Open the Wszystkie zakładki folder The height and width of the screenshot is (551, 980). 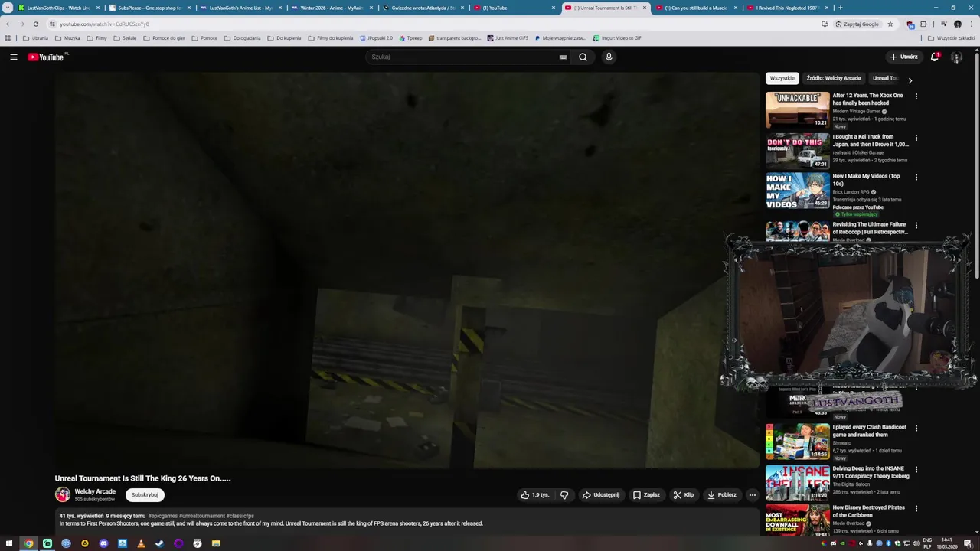click(x=952, y=38)
